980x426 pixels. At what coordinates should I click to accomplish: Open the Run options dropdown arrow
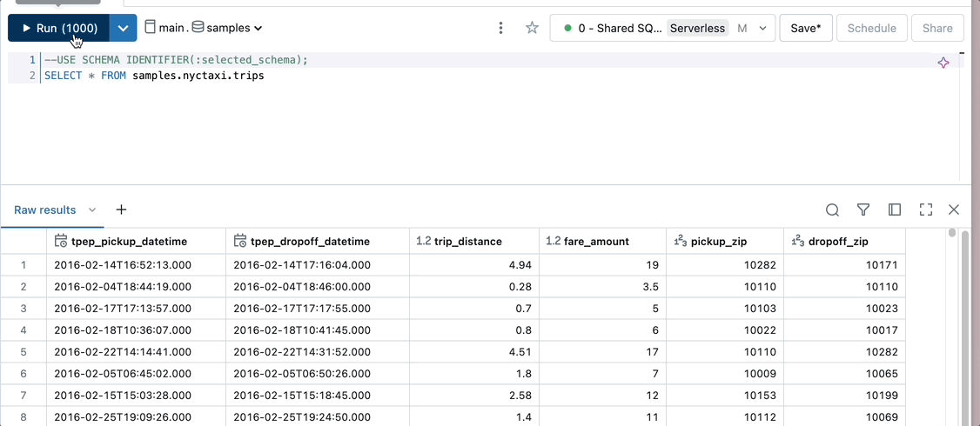124,28
